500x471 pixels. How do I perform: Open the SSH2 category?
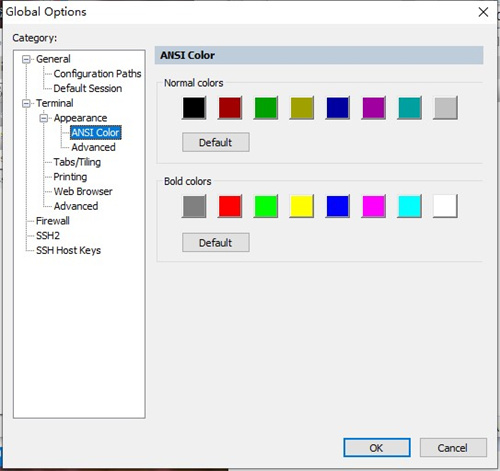(x=48, y=236)
